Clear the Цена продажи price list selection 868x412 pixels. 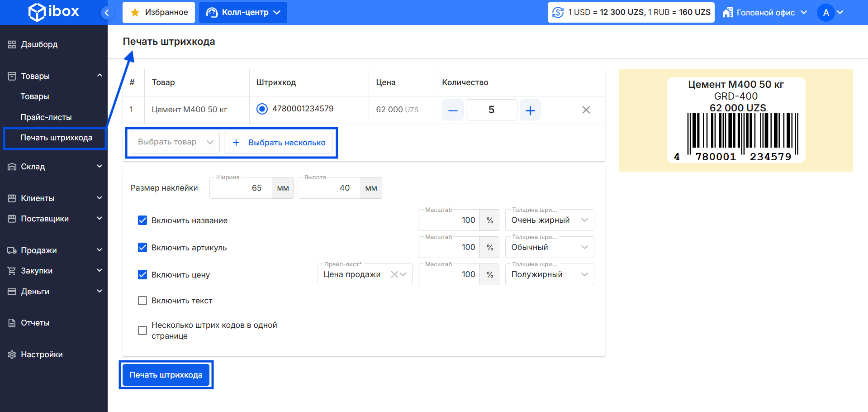click(394, 274)
